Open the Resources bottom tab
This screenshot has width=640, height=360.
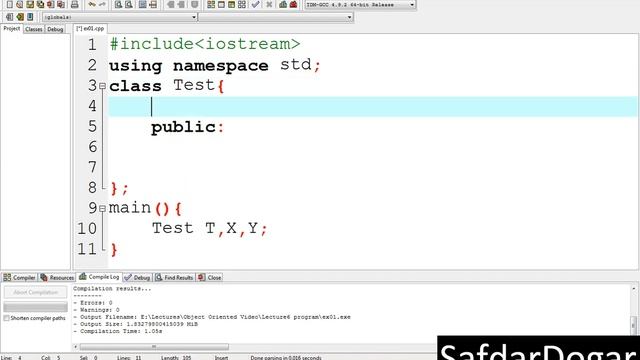57,278
